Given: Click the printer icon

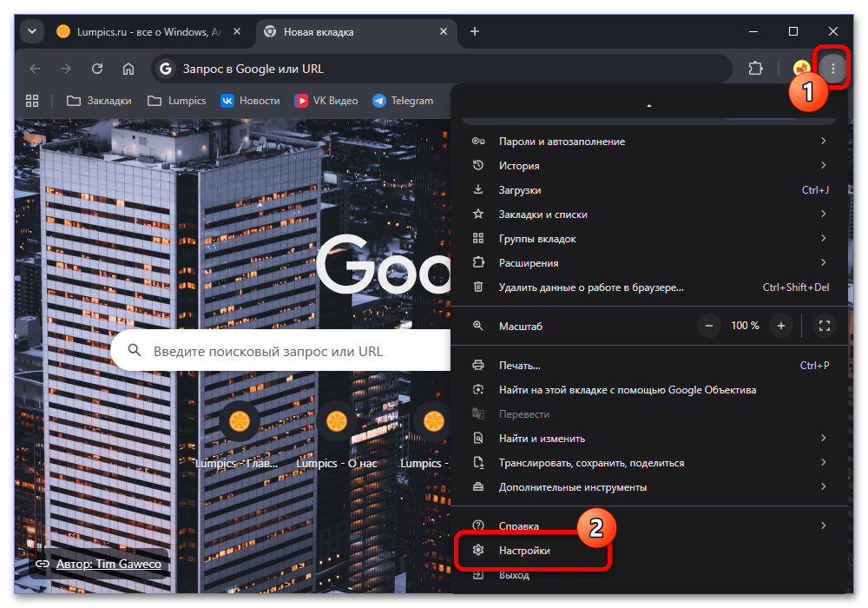Looking at the screenshot, I should pyautogui.click(x=478, y=366).
